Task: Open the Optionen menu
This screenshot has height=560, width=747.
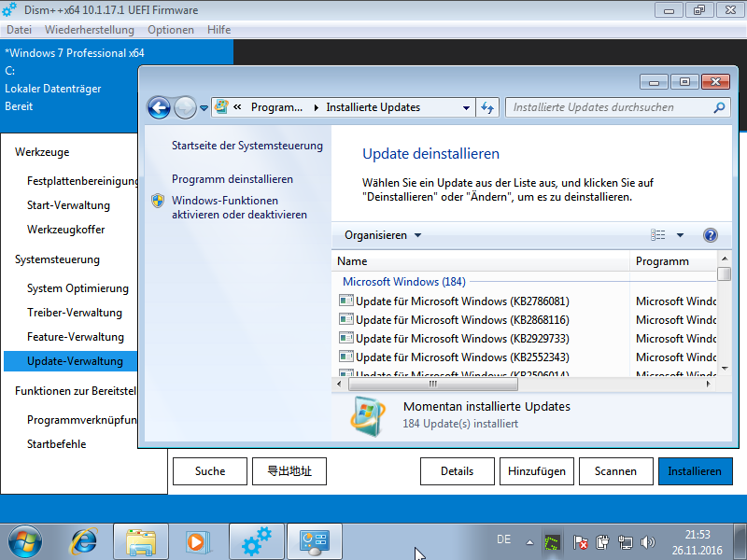Action: coord(171,30)
